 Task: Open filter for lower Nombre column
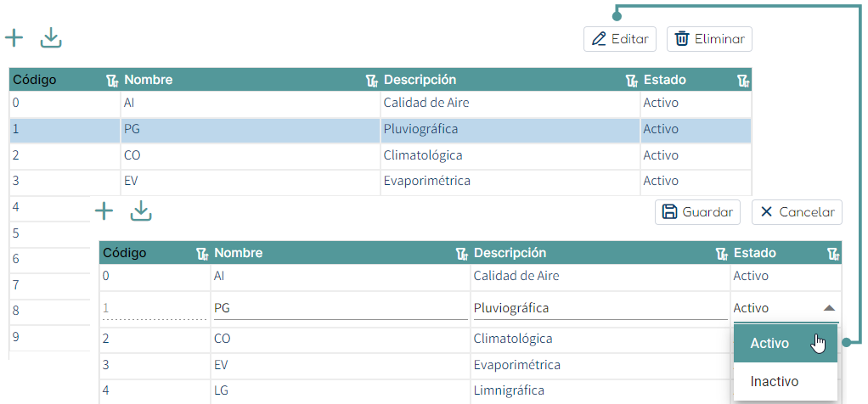coord(461,254)
